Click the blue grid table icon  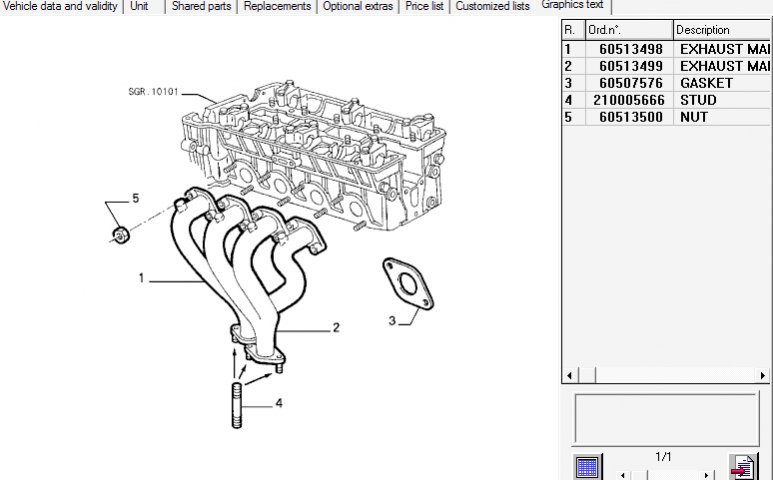click(587, 468)
